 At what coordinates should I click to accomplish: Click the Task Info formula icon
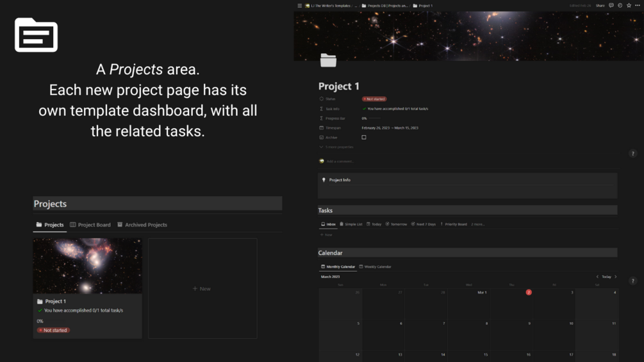click(321, 109)
